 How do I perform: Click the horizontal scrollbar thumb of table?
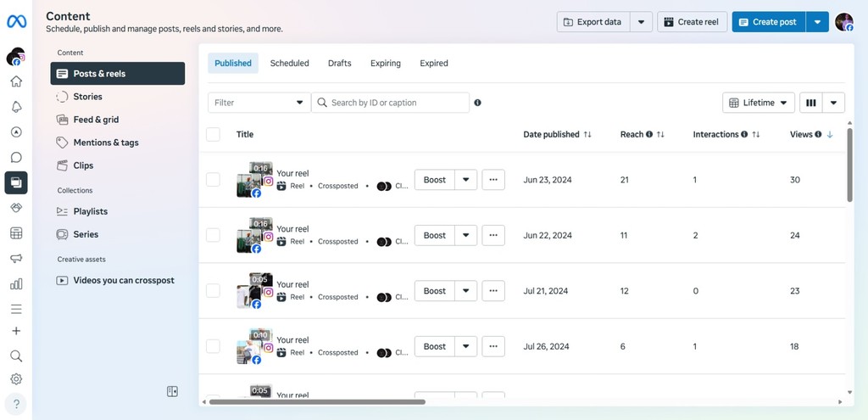tap(317, 401)
